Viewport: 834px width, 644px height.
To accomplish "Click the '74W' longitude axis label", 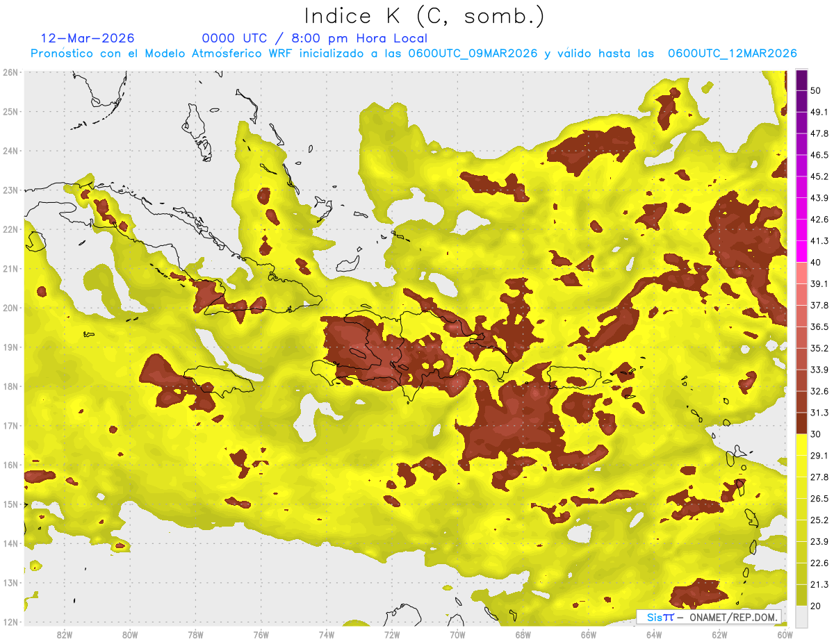I will coord(327,635).
